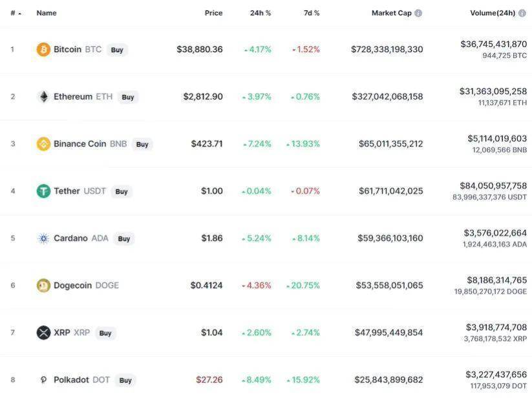This screenshot has height=400, width=532.
Task: Click the Bitcoin orange logo icon
Action: click(43, 50)
